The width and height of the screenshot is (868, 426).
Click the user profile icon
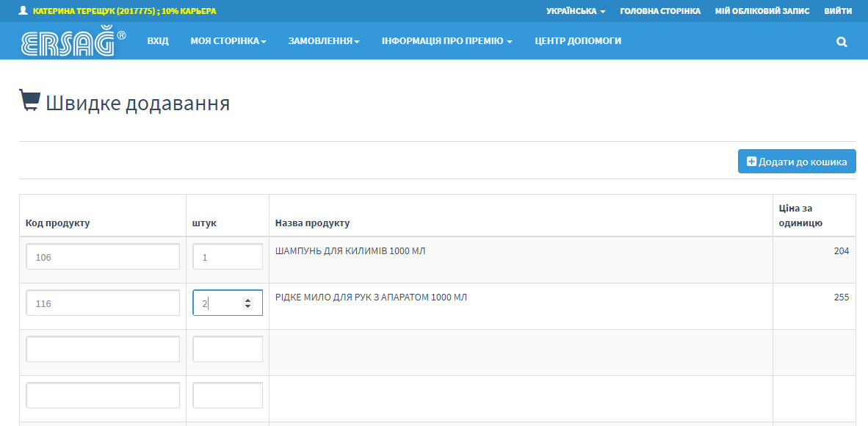pyautogui.click(x=23, y=11)
